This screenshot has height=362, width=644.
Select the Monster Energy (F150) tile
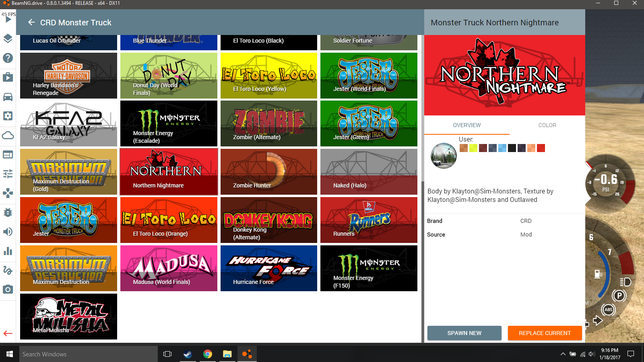pos(369,268)
